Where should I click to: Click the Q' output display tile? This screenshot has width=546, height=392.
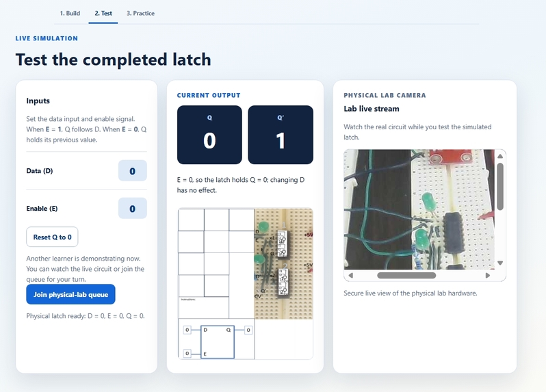(x=281, y=135)
